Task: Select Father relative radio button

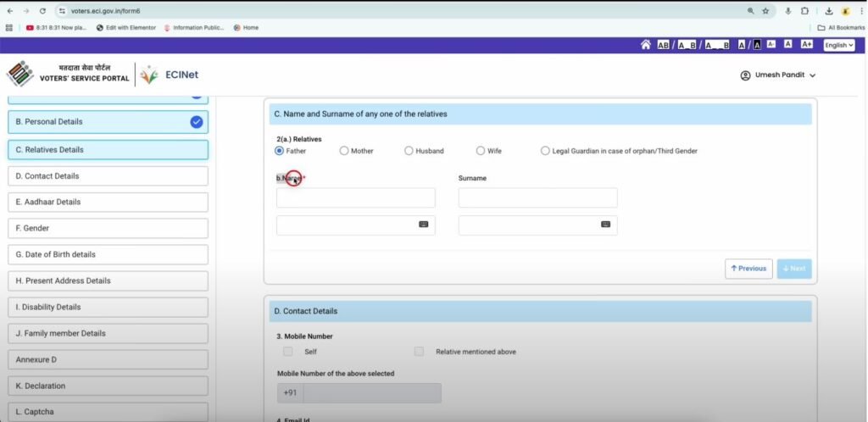Action: pos(279,151)
